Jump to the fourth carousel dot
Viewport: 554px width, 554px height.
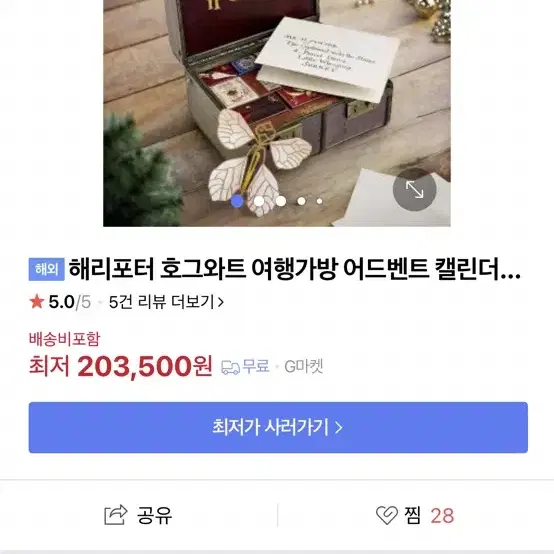tap(301, 201)
